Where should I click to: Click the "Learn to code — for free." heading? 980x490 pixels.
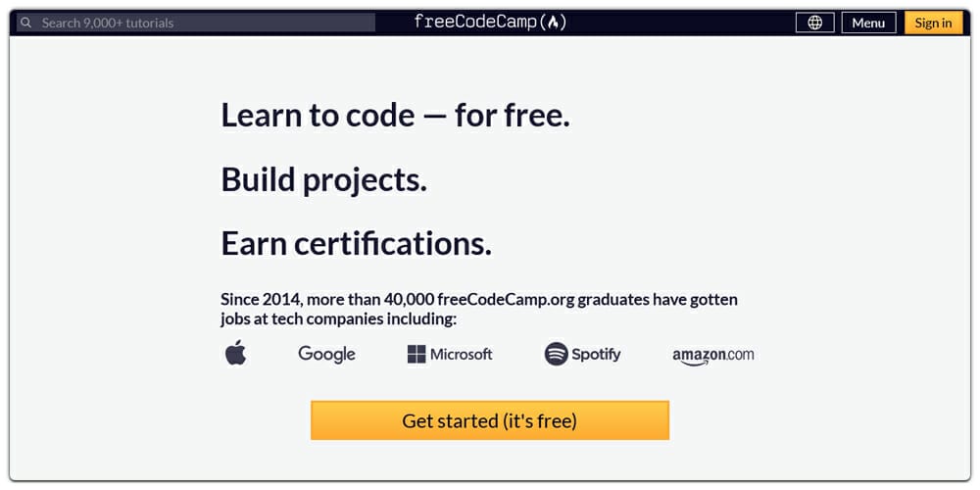click(395, 116)
